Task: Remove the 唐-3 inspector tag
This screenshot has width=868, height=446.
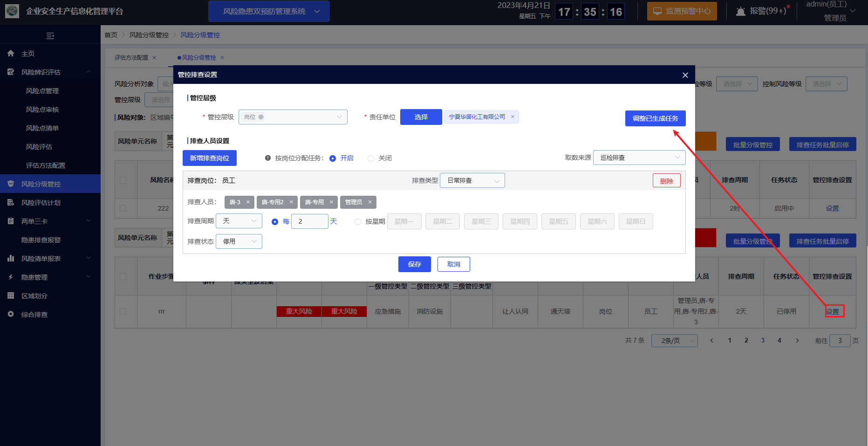Action: 248,202
